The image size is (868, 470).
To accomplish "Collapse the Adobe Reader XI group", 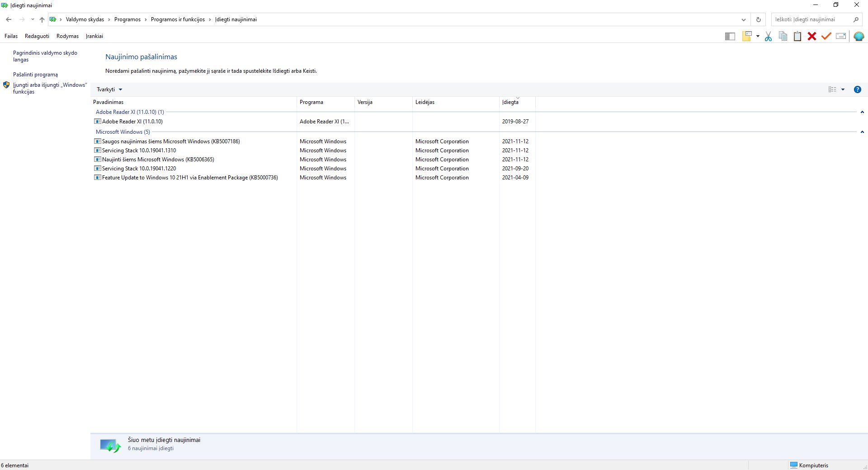I will 862,112.
